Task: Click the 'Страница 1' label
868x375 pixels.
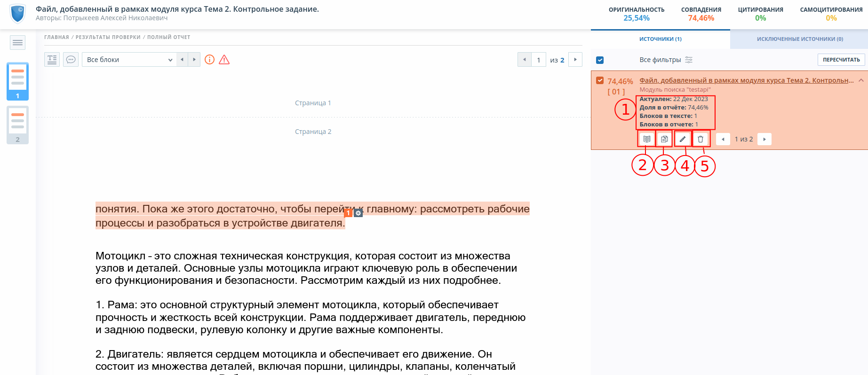Action: click(313, 103)
